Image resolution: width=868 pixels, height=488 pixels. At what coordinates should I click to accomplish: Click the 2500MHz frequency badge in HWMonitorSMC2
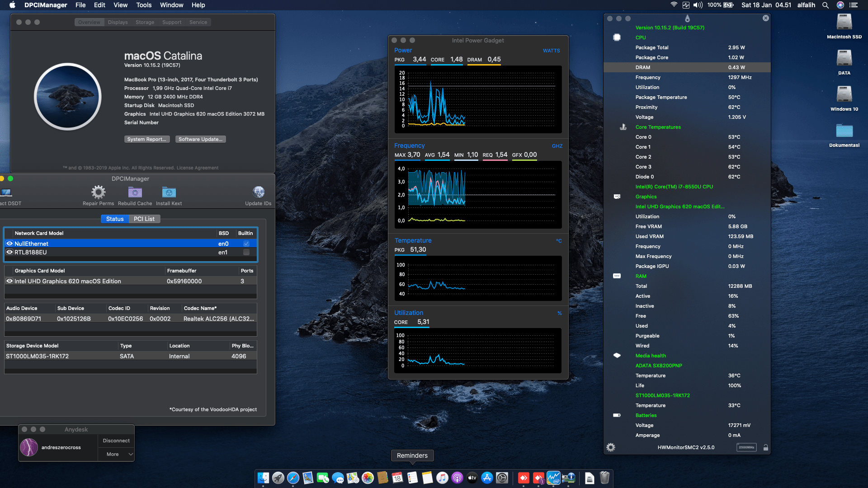tap(746, 447)
